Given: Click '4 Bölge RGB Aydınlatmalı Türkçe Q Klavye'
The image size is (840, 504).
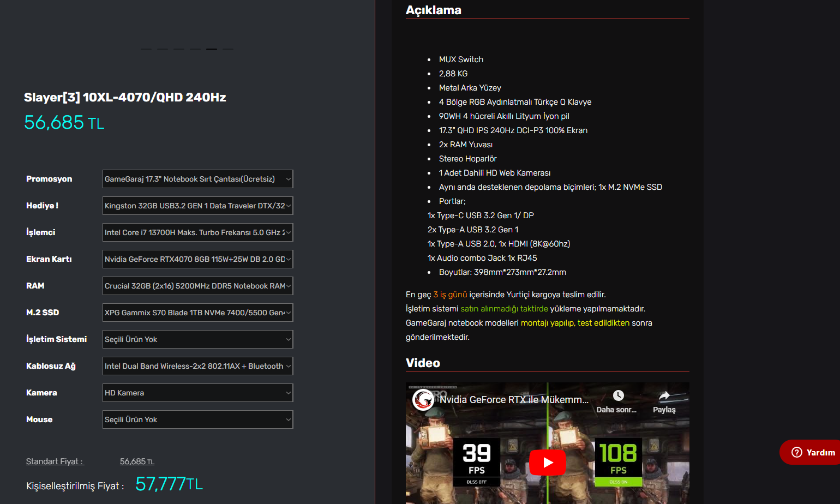Looking at the screenshot, I should click(515, 102).
